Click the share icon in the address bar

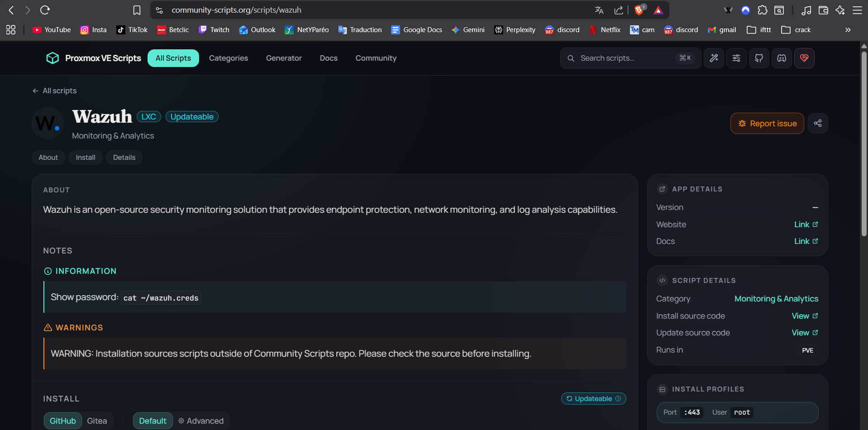click(x=619, y=10)
